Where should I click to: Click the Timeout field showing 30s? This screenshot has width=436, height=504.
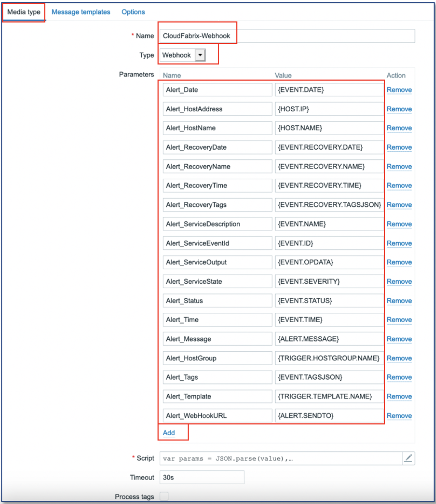click(201, 478)
